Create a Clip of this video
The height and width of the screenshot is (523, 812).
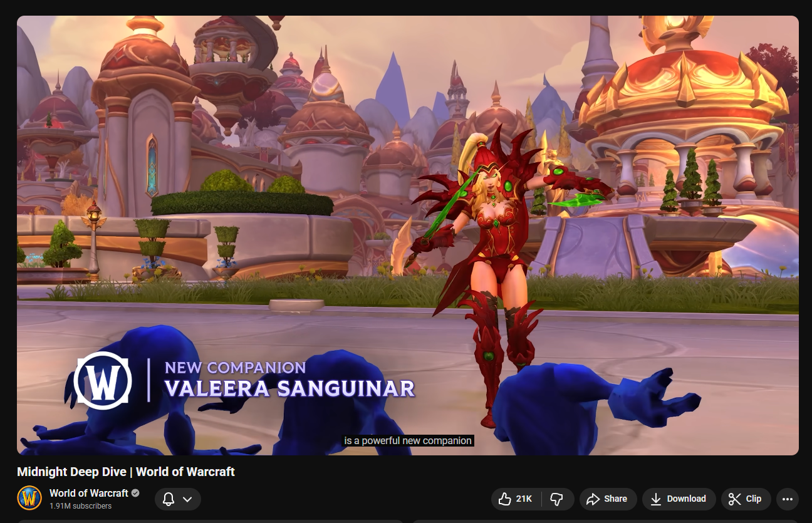pyautogui.click(x=746, y=499)
